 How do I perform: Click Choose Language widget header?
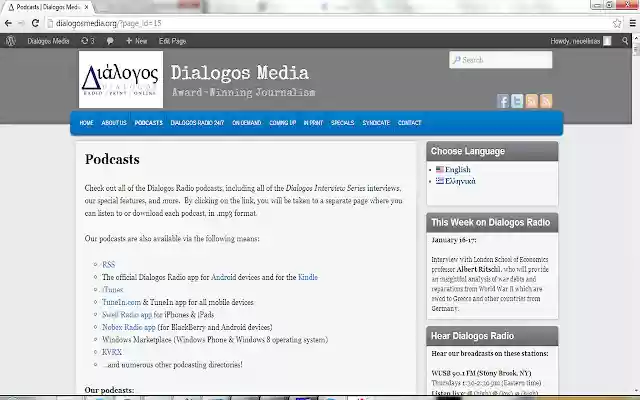click(492, 151)
